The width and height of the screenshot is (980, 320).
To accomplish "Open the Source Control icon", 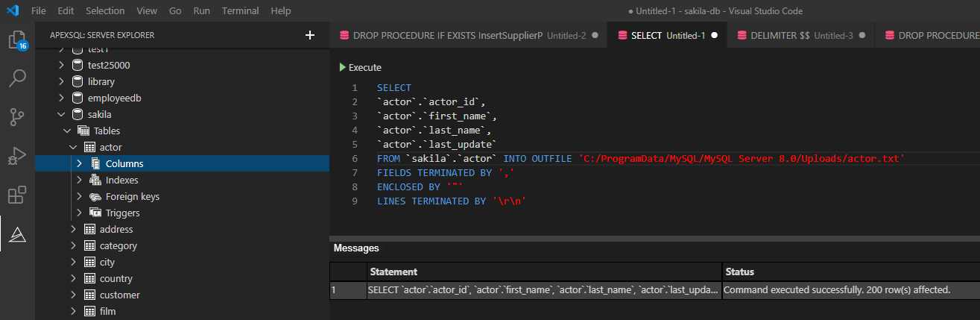I will coord(16,117).
